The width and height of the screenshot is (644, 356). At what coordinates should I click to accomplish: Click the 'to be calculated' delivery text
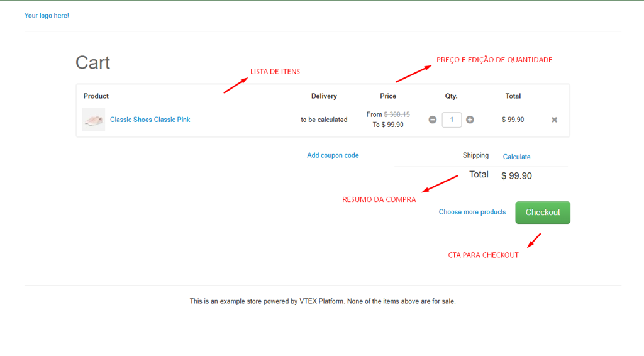(324, 120)
